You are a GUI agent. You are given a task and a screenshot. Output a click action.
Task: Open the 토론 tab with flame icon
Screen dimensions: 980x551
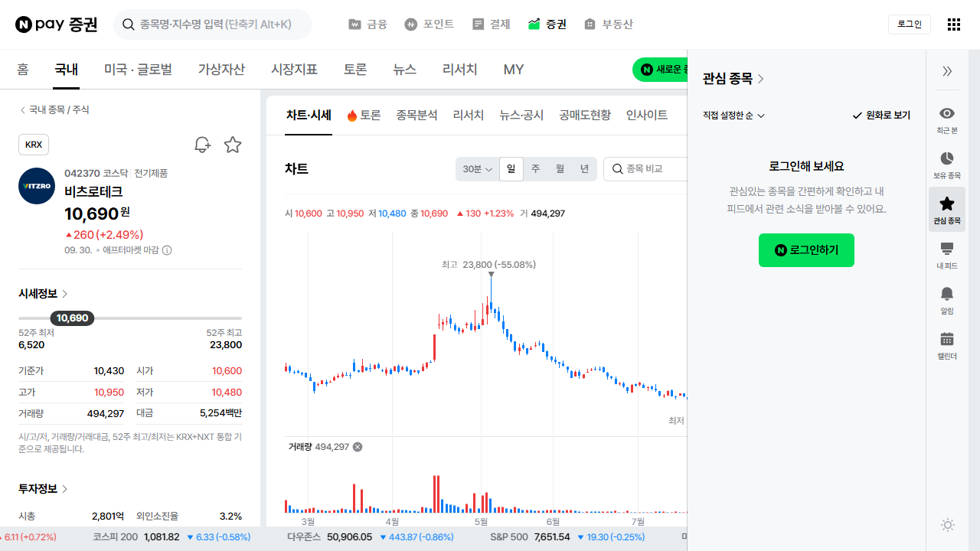click(364, 116)
